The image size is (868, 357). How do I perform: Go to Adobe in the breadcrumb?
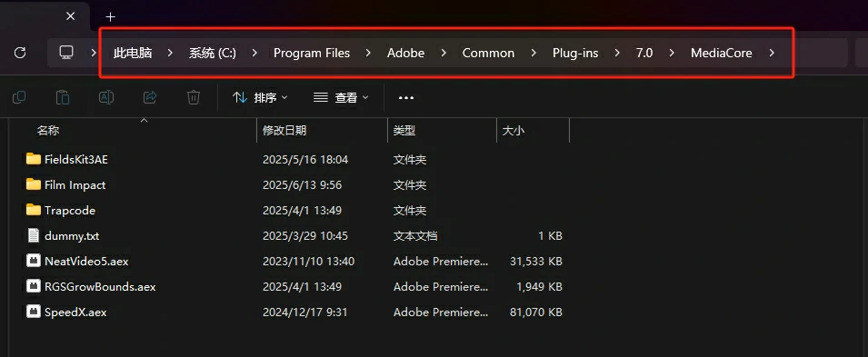405,53
